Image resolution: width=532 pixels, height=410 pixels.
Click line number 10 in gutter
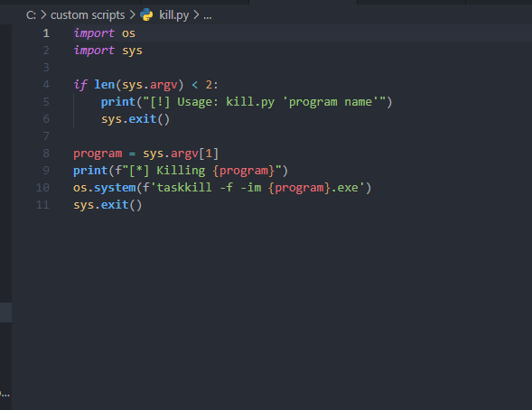[x=42, y=188]
